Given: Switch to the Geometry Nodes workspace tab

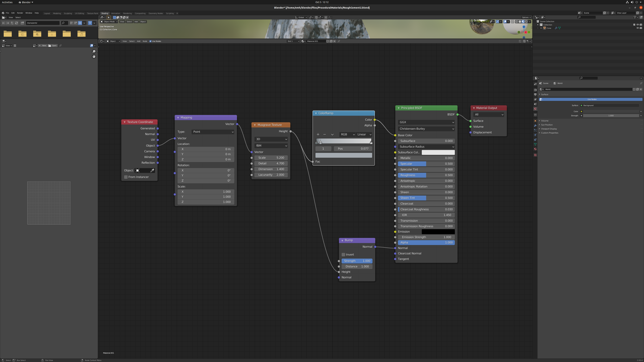Looking at the screenshot, I should [156, 13].
